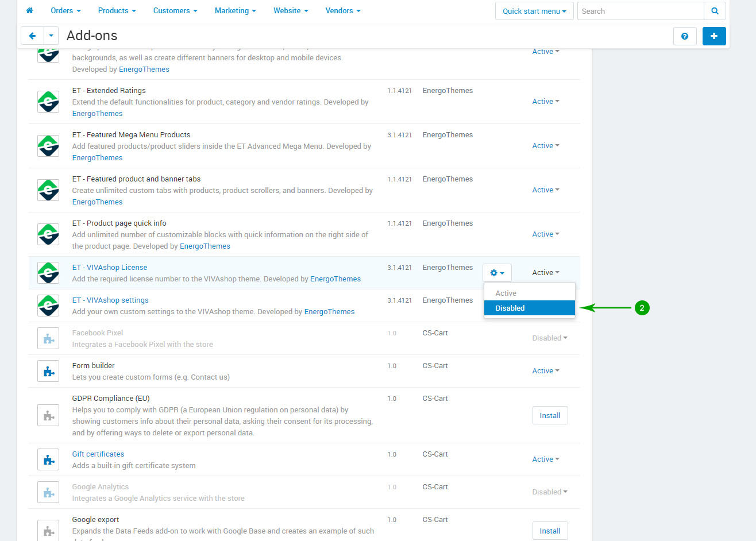Click the Gift certificates puzzle icon
The image size is (756, 541).
coord(48,459)
